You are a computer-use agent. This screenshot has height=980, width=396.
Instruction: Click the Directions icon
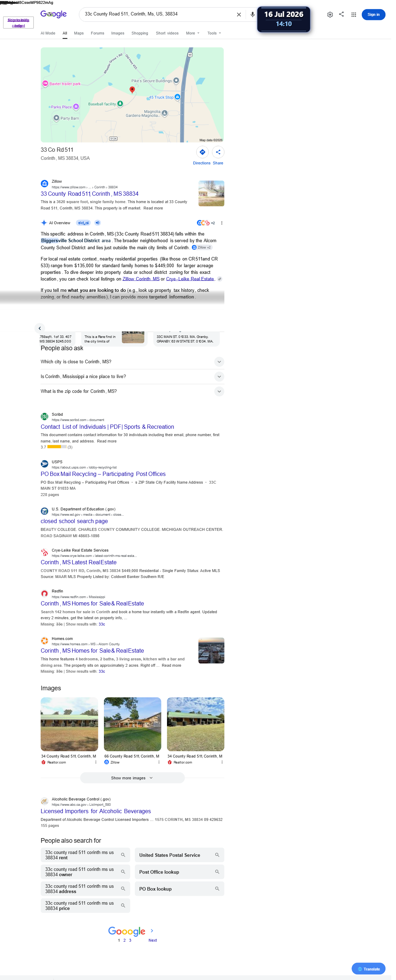(202, 152)
